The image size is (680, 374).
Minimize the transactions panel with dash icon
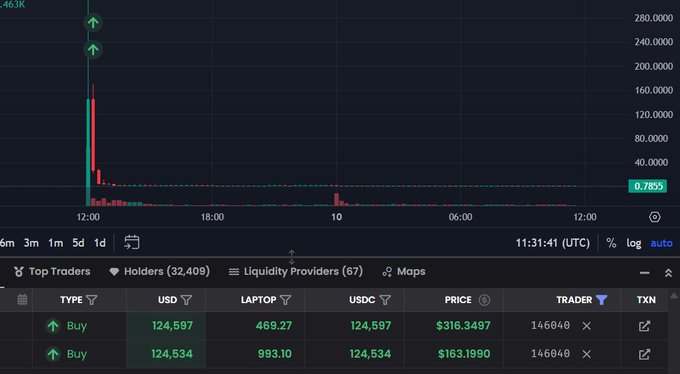(644, 273)
